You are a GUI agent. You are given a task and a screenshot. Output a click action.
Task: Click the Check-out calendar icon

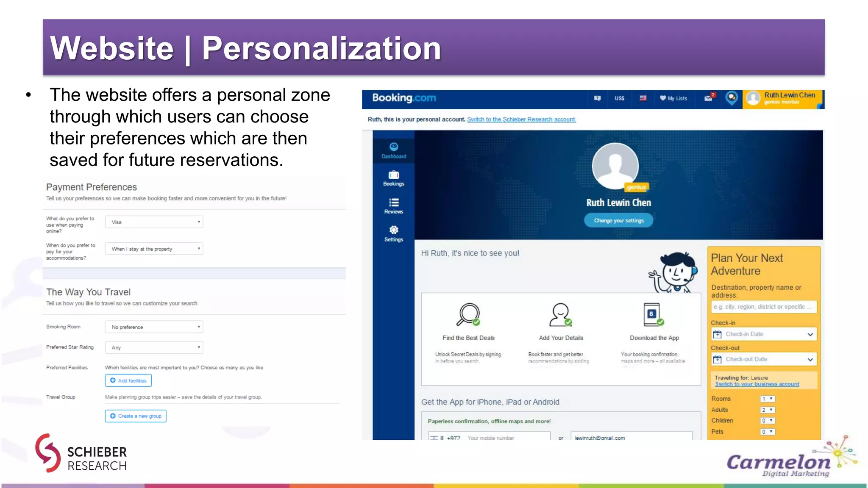[717, 359]
